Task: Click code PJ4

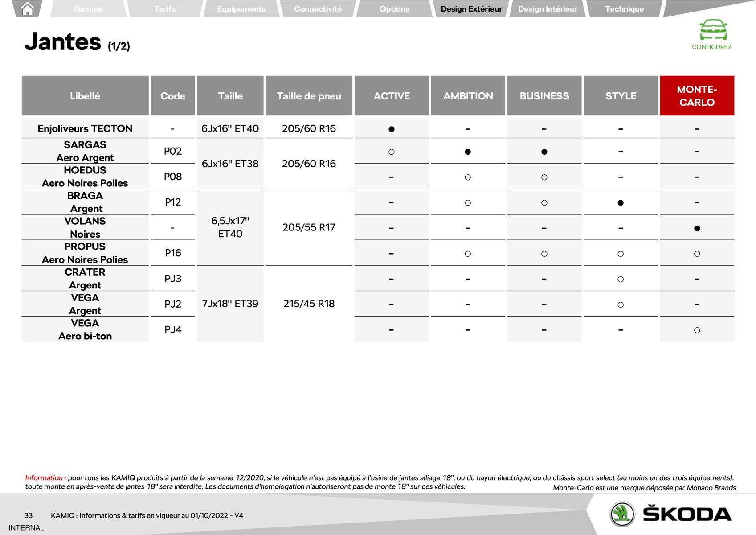Action: (173, 329)
